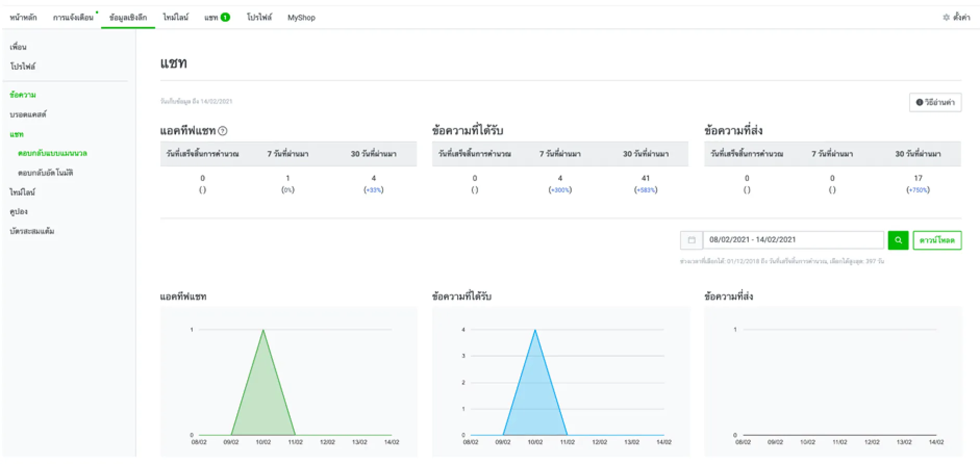Open ไทม์ไลน์ in the left sidebar
Viewport: 980px width, 464px height.
pyautogui.click(x=22, y=192)
